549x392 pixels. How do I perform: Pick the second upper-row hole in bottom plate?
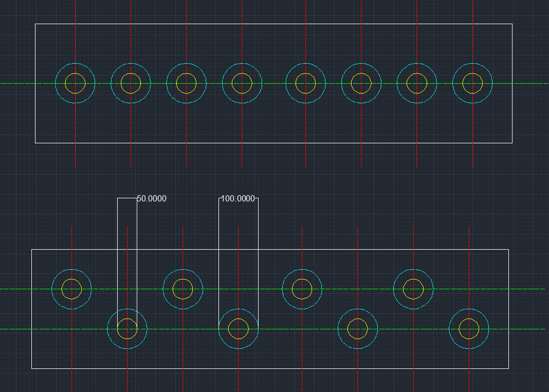click(x=182, y=289)
